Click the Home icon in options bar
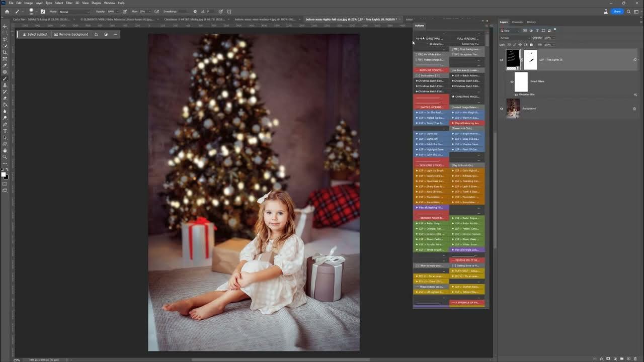Image resolution: width=644 pixels, height=362 pixels. [7, 11]
